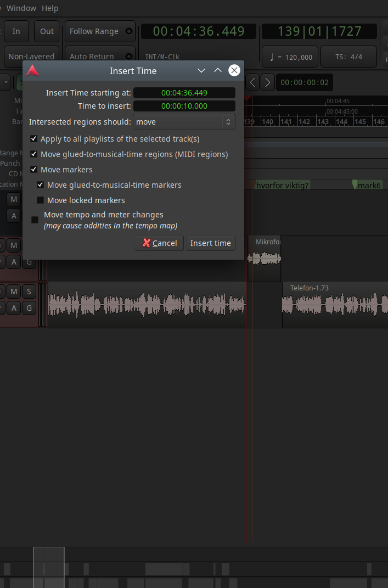The height and width of the screenshot is (588, 388).
Task: Enable Move tempo and meter changes
Action: (35, 220)
